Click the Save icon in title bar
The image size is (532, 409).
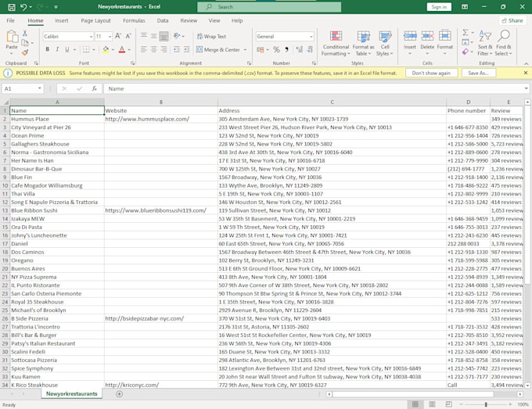pos(11,7)
